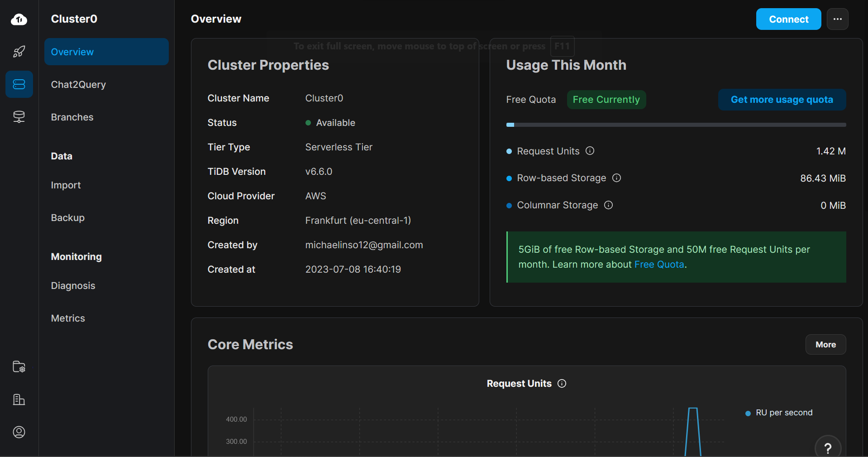Open the user account profile icon

coord(19,432)
